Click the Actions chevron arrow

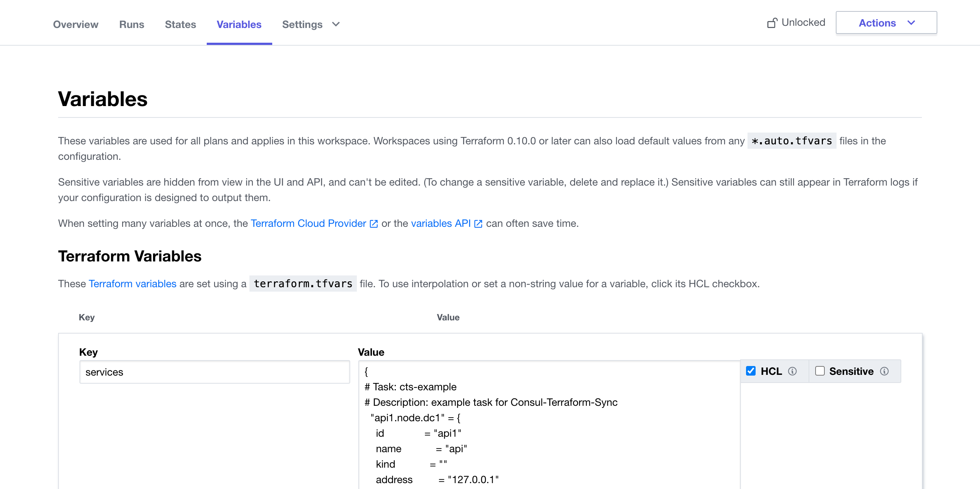[x=911, y=23]
